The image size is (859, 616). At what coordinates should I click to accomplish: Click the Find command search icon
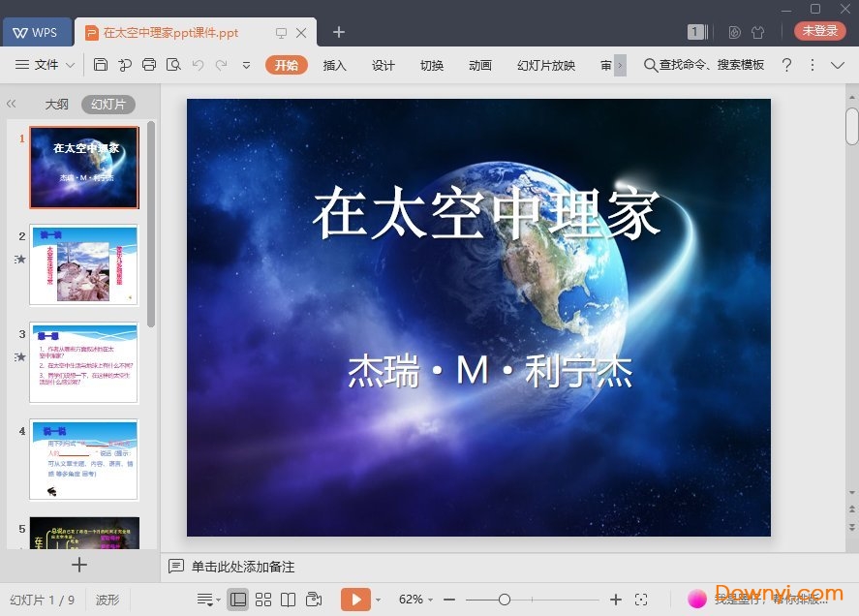coord(650,65)
